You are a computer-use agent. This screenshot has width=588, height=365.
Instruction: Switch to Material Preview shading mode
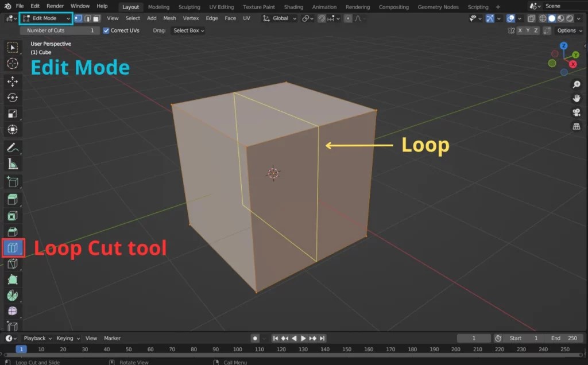(561, 18)
